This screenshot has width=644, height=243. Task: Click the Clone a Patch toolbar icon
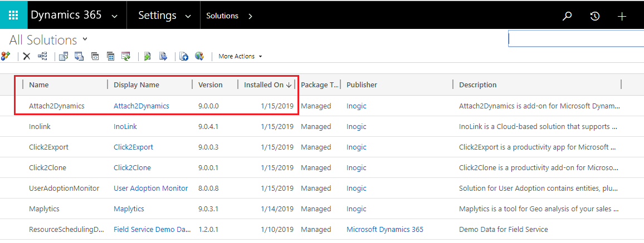coord(95,56)
